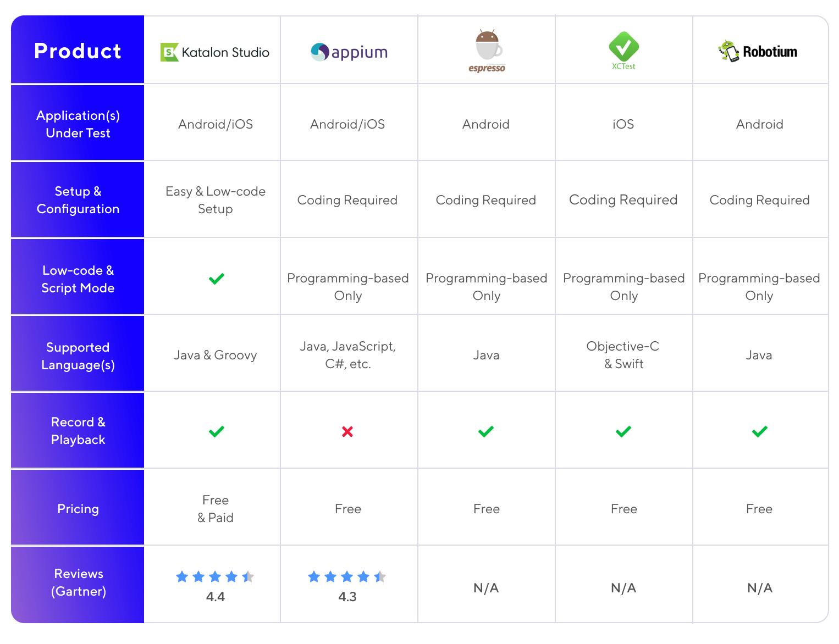Screen dimensions: 839x644
Task: Click the Supported Language(s) row label
Action: pos(78,356)
